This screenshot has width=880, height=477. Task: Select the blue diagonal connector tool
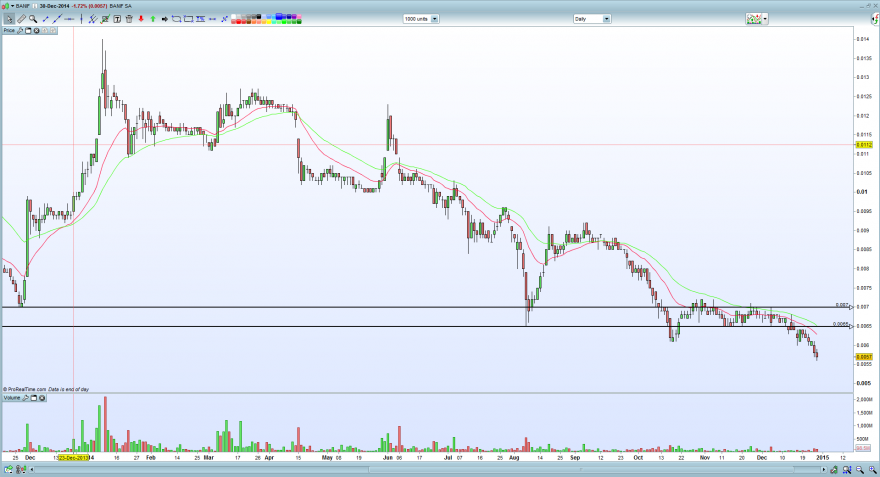224,19
